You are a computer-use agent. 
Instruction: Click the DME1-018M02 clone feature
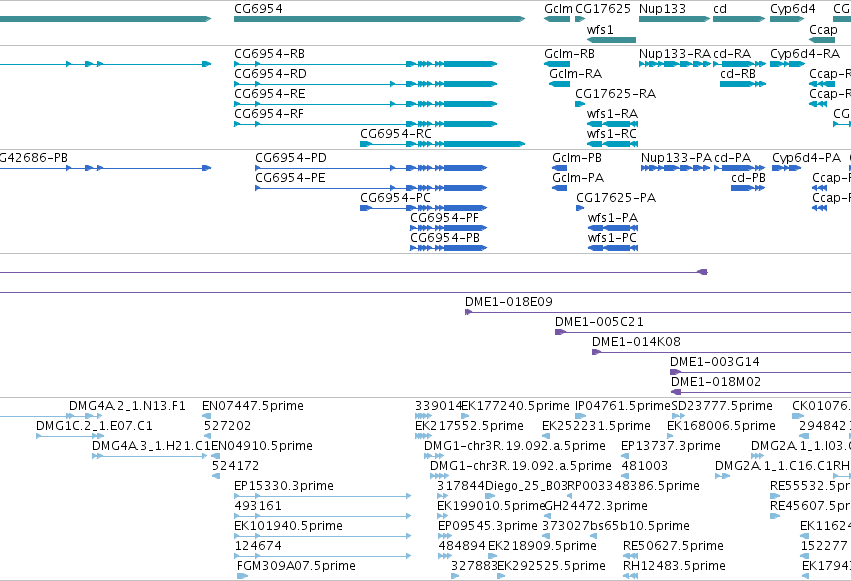pos(716,382)
